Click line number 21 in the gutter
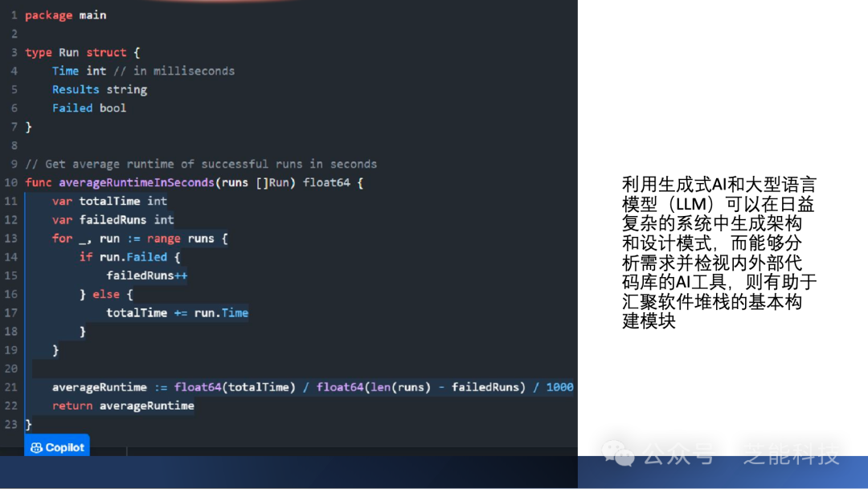 click(x=11, y=387)
